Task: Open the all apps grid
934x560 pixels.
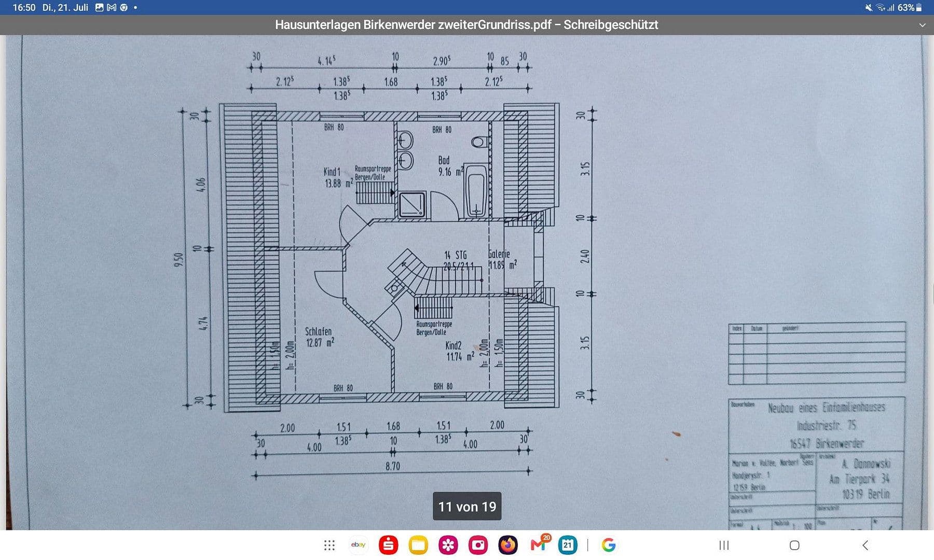Action: coord(329,545)
